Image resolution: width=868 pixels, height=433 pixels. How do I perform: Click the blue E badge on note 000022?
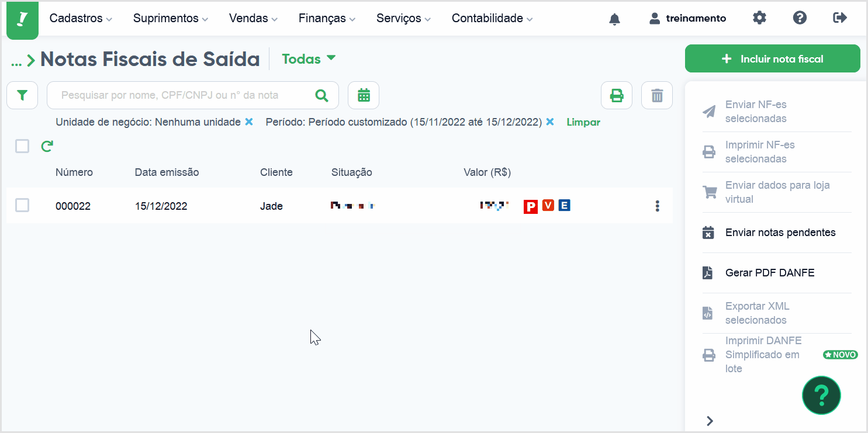[564, 205]
